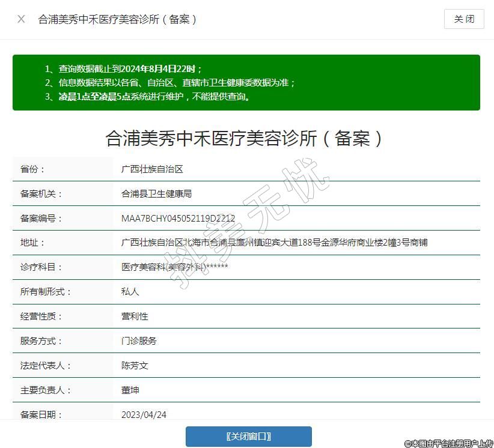Click the 备案编号 field label
Image resolution: width=494 pixels, height=448 pixels.
pos(41,219)
